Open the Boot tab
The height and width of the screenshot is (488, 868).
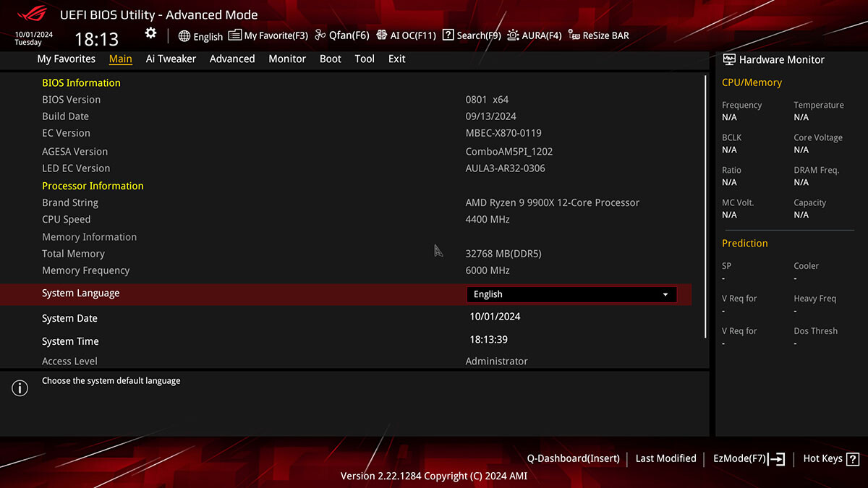coord(331,59)
